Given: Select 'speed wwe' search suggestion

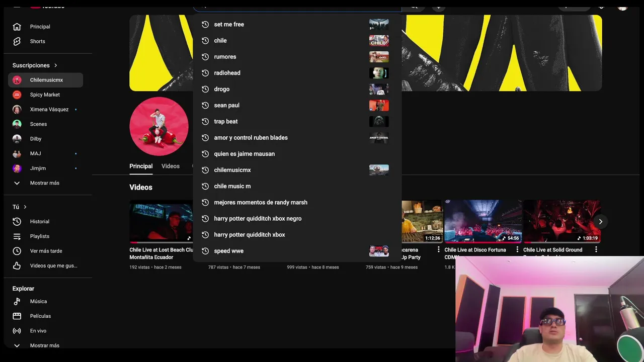Looking at the screenshot, I should point(297,251).
